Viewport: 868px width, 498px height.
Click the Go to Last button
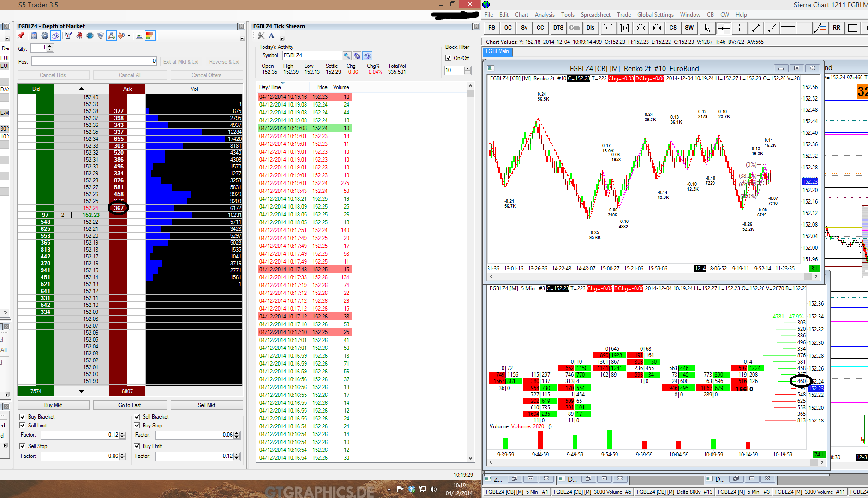(x=130, y=405)
